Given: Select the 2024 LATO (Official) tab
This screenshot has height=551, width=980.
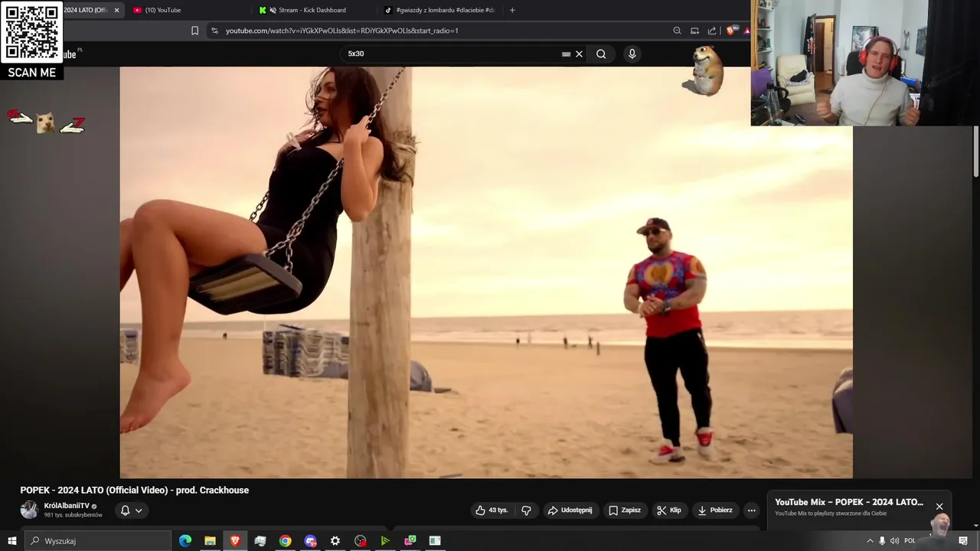Looking at the screenshot, I should point(86,10).
